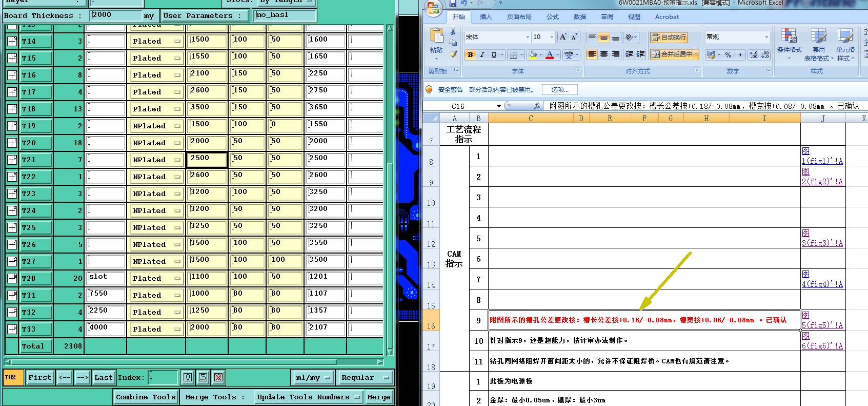Screen dimensions: 868x406
Task: Open the Plated type dropdown for T28
Action: point(157,278)
